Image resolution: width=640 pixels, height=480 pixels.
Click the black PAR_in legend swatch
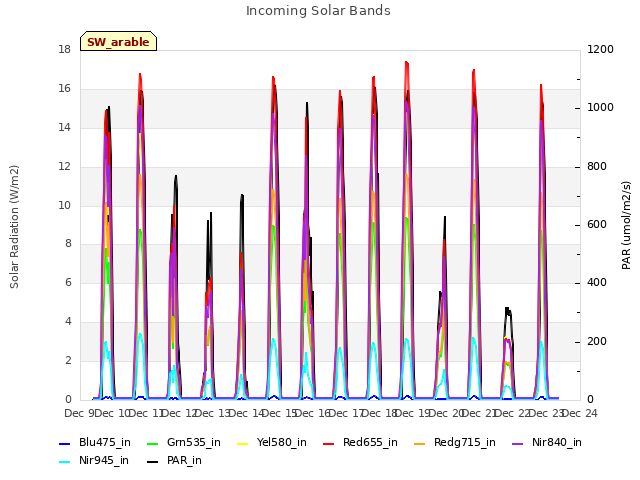(x=153, y=462)
